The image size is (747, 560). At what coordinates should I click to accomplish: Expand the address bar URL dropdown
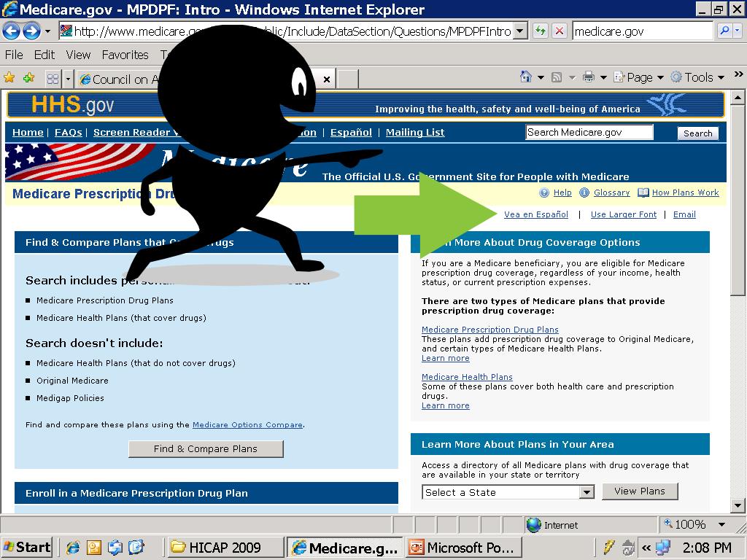(x=521, y=31)
